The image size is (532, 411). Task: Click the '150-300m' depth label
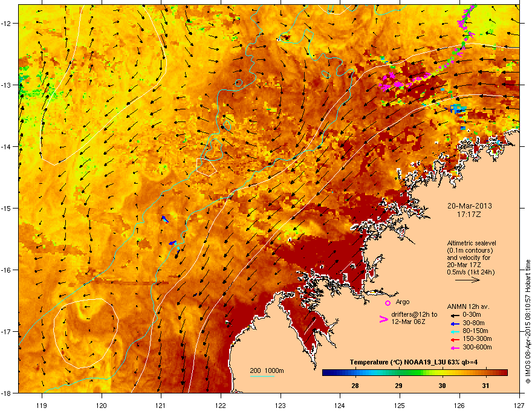477,338
